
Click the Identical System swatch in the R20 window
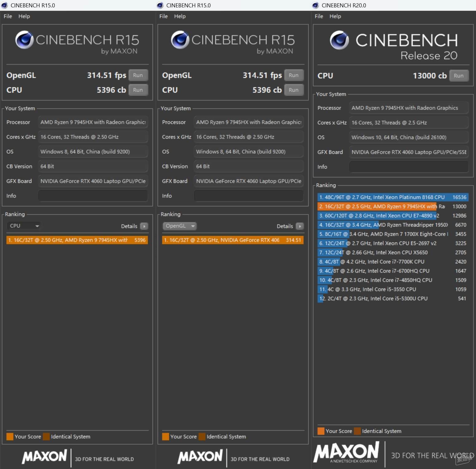pos(357,431)
